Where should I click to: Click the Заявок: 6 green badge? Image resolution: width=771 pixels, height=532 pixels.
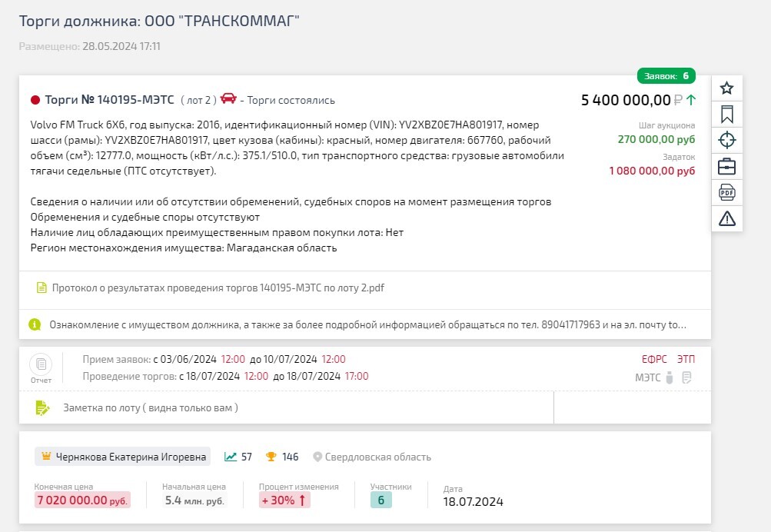tap(666, 75)
